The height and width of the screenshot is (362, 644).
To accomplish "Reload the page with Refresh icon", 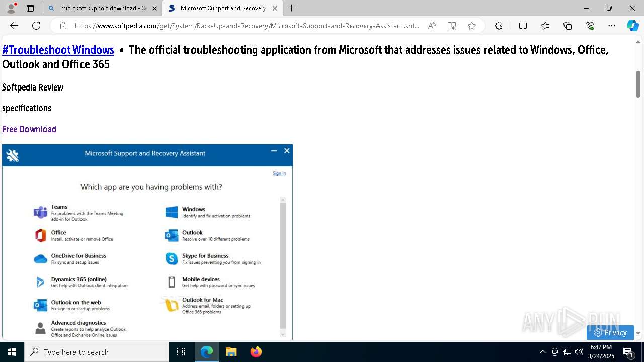I will (x=36, y=26).
